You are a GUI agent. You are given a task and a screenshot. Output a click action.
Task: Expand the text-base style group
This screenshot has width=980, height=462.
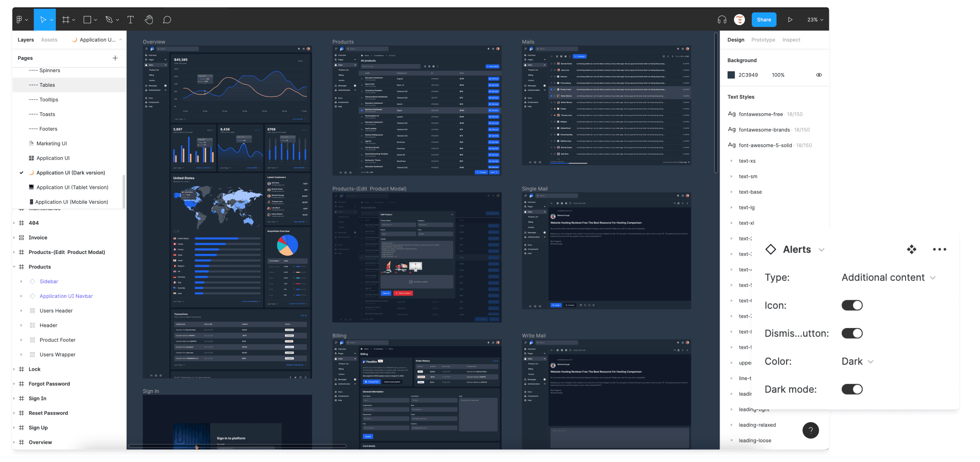731,192
